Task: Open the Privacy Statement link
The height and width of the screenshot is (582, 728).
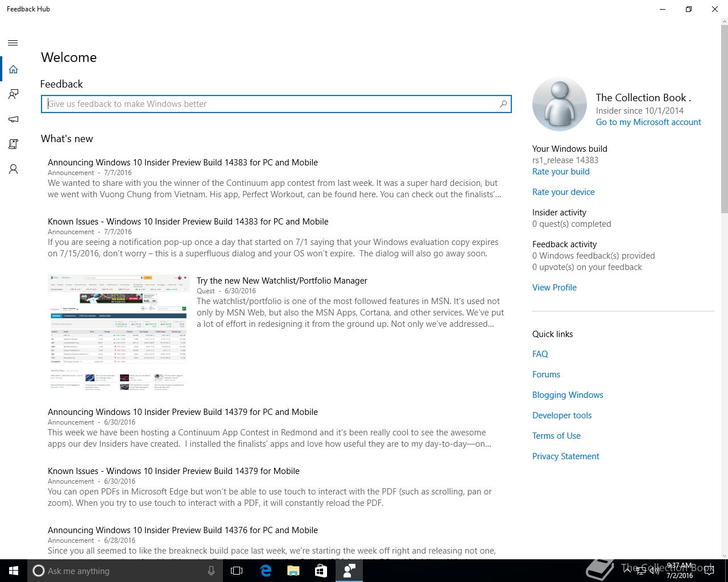Action: point(566,456)
